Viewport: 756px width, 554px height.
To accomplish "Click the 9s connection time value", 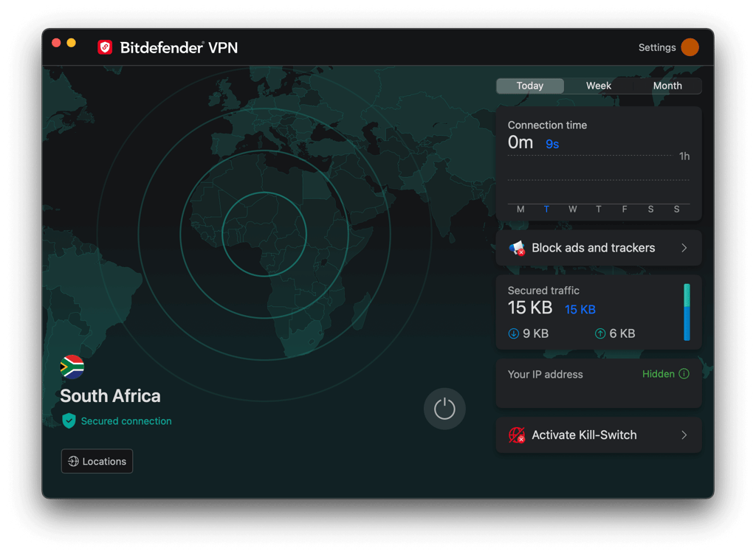I will [x=552, y=144].
